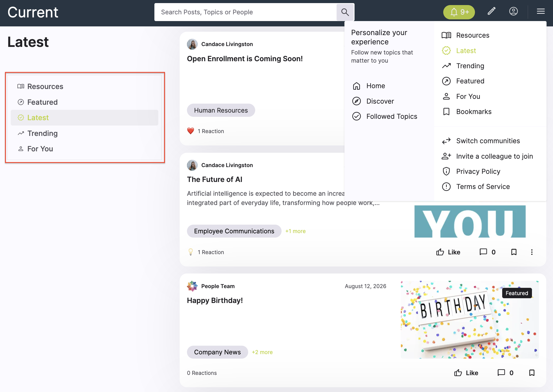This screenshot has height=392, width=553.
Task: Open For You in the left sidebar
Action: (84, 149)
